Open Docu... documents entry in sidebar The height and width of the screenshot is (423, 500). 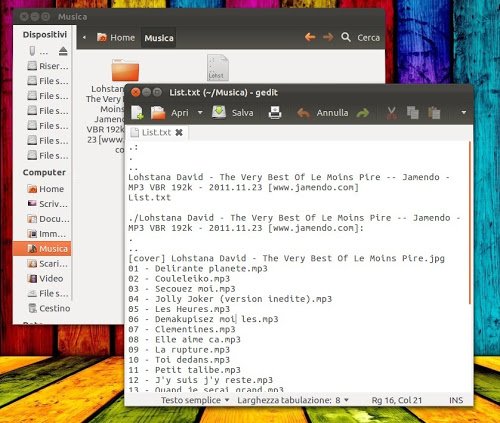48,219
